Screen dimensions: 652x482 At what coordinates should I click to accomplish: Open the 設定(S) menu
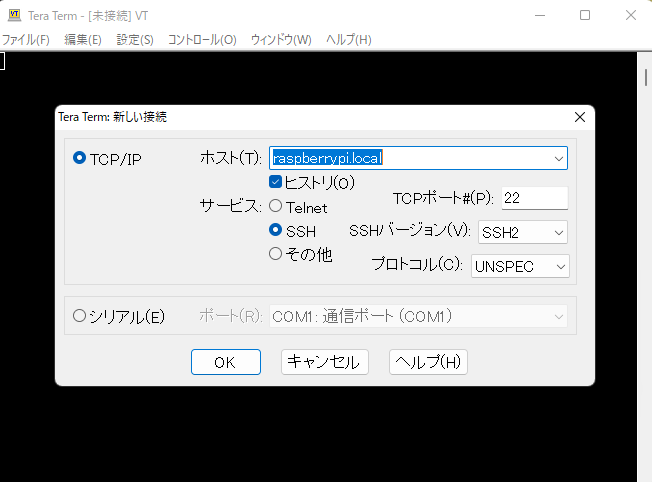(x=135, y=40)
